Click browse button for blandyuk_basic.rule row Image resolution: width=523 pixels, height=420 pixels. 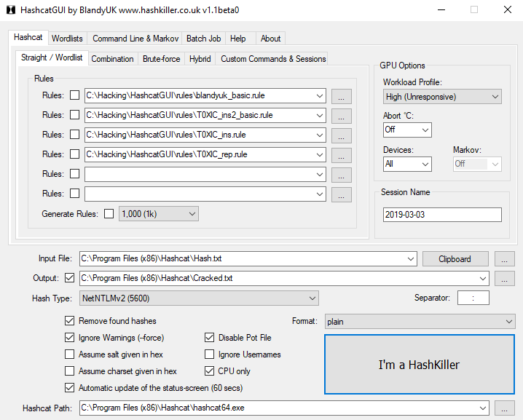pyautogui.click(x=341, y=96)
